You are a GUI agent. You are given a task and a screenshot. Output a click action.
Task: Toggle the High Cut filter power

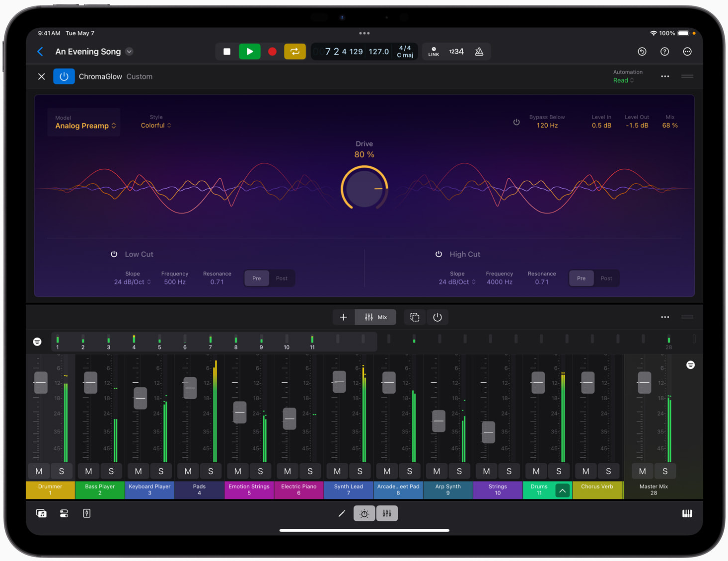click(438, 254)
